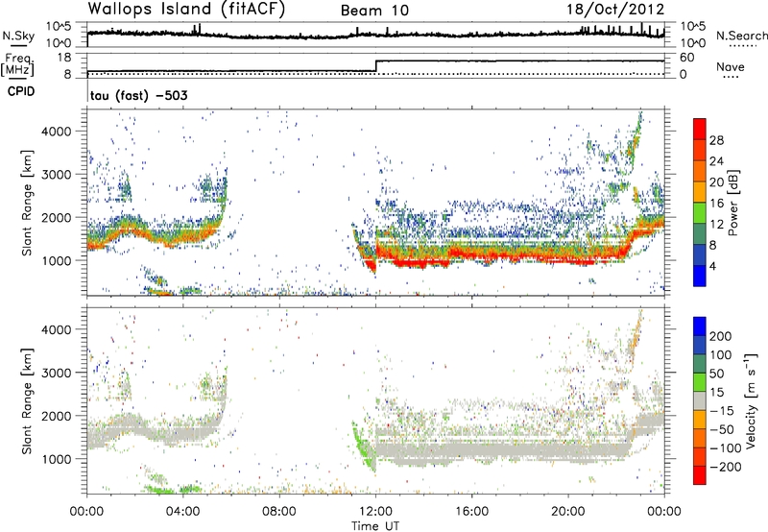768x532 pixels.
Task: Click the '04:00' time axis tick label
Action: (183, 512)
